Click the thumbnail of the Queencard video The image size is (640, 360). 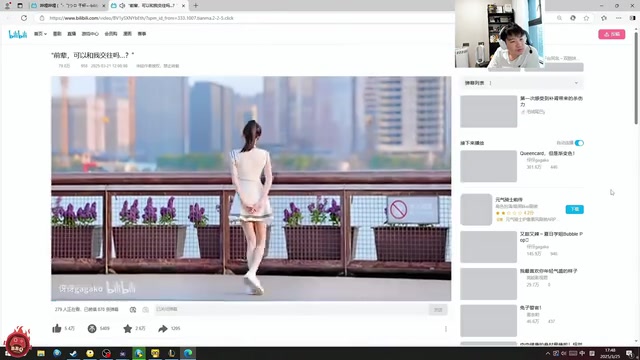(489, 166)
